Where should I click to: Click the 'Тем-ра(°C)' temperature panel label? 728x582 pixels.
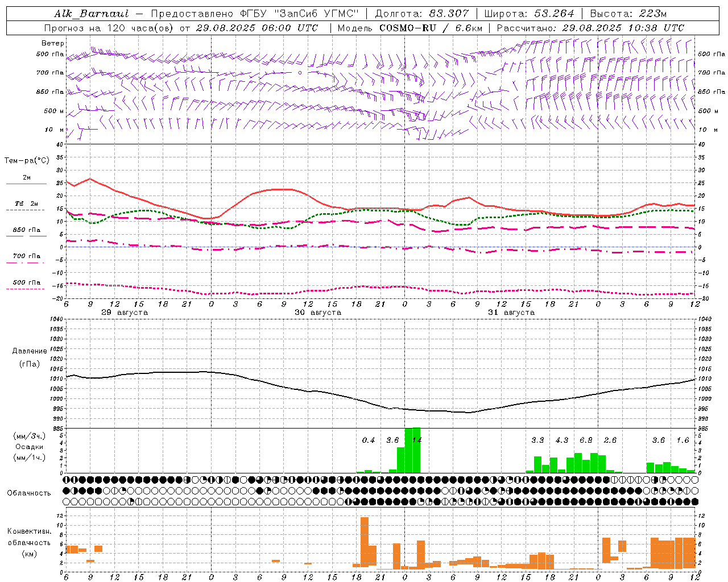click(x=27, y=161)
